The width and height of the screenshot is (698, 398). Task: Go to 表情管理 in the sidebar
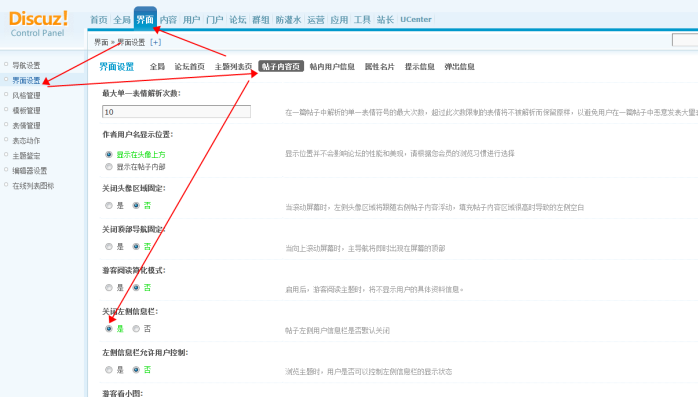tap(26, 126)
